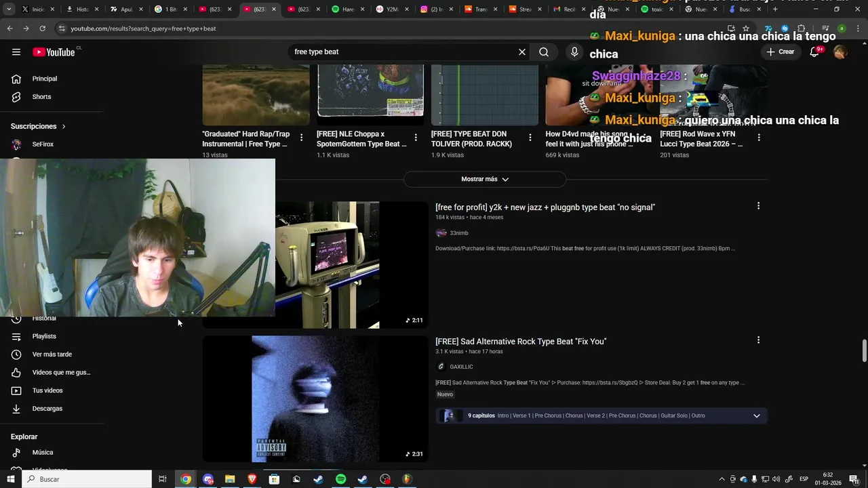Open the YouTube hamburger guide menu

coord(16,52)
